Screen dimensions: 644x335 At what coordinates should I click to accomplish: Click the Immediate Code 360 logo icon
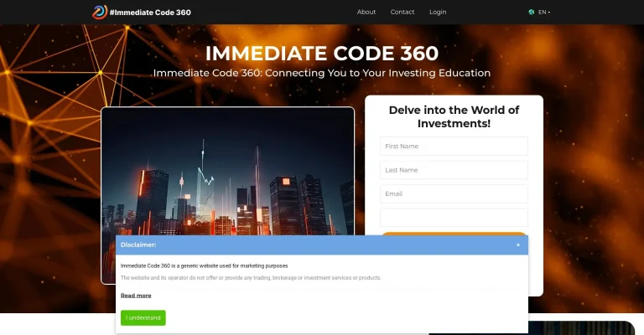click(100, 12)
